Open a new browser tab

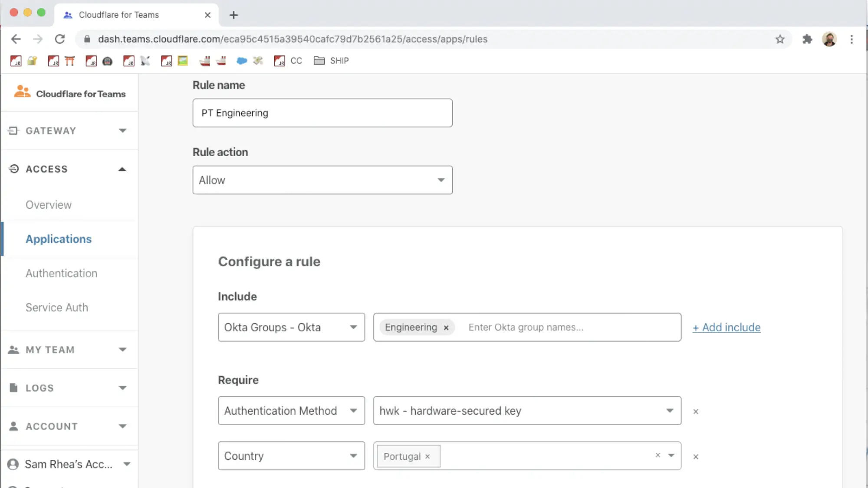pyautogui.click(x=233, y=15)
